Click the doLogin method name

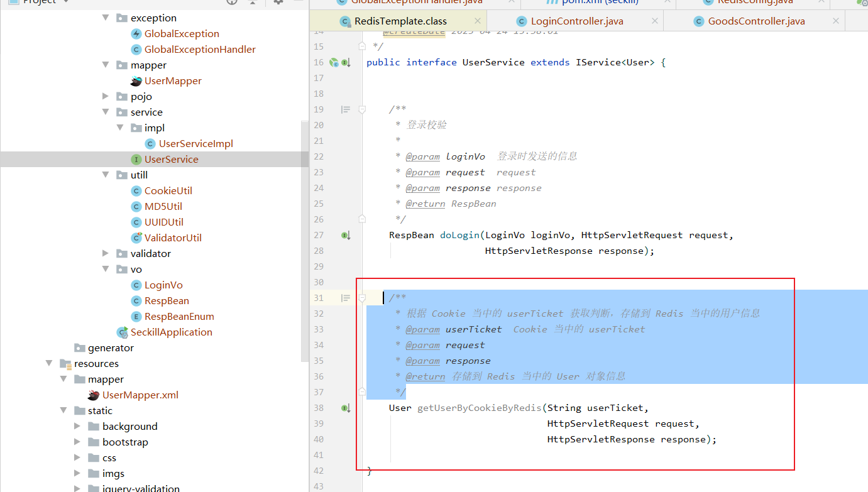459,235
